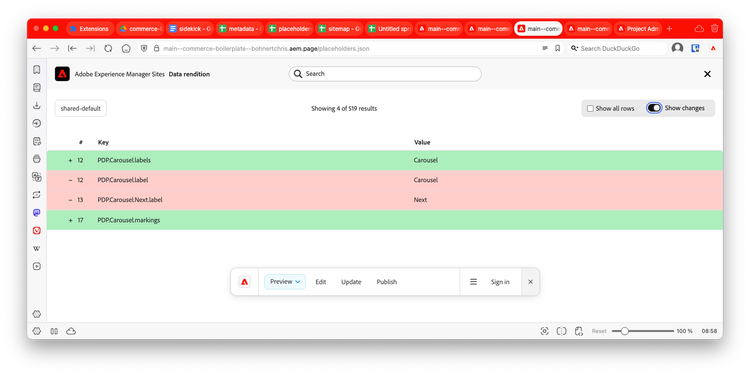Switch to the sidekick Google Docs tab
The height and width of the screenshot is (375, 750).
190,29
